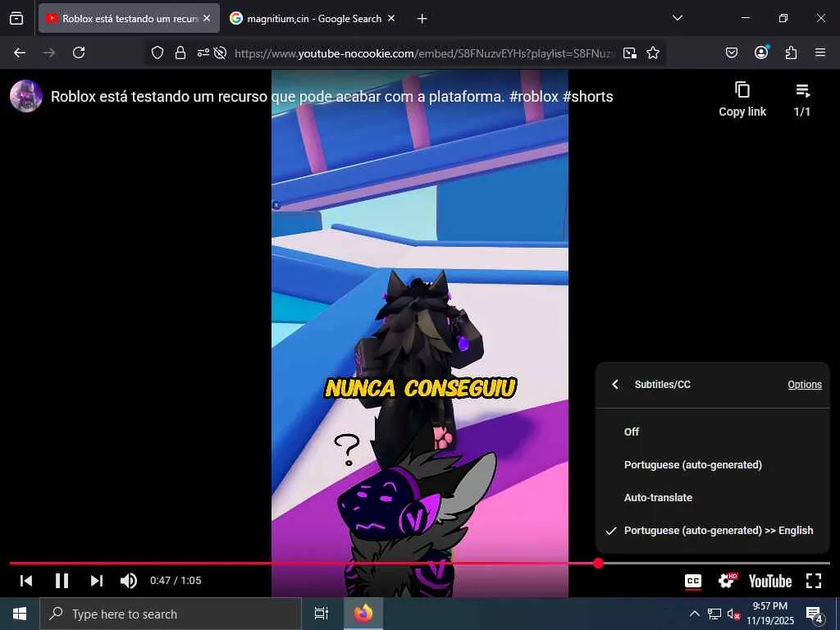
Task: Open Firefox View icon in tab bar
Action: [16, 18]
